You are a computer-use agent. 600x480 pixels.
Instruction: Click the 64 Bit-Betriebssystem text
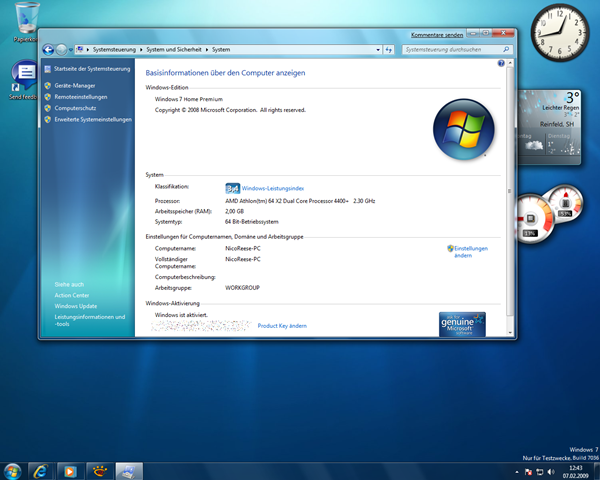[x=251, y=222]
